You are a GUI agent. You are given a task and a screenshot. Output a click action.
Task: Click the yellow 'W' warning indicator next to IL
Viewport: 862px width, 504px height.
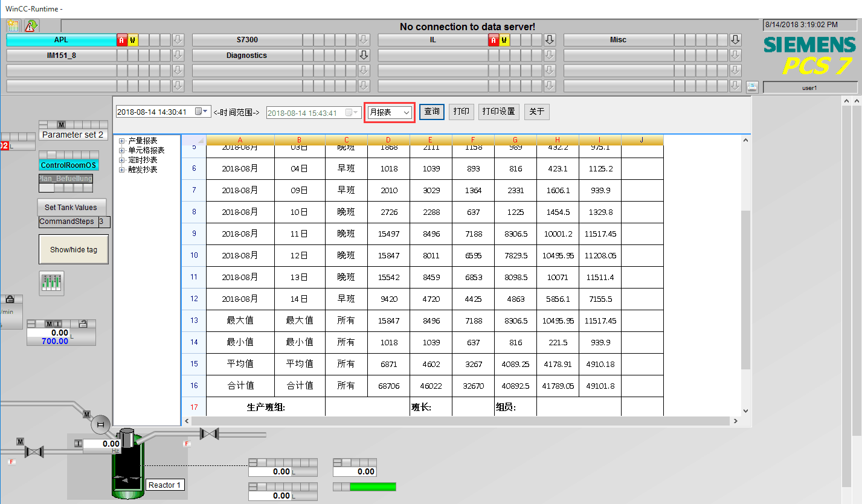[505, 40]
